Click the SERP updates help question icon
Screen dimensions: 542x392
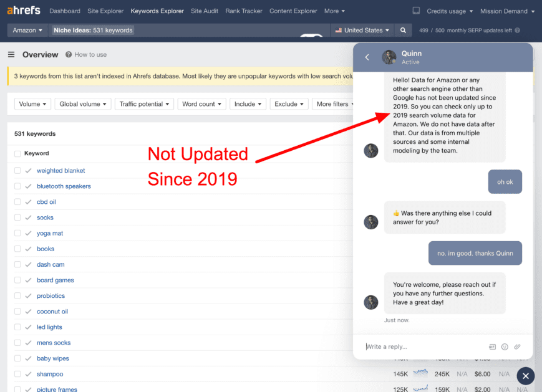click(517, 31)
